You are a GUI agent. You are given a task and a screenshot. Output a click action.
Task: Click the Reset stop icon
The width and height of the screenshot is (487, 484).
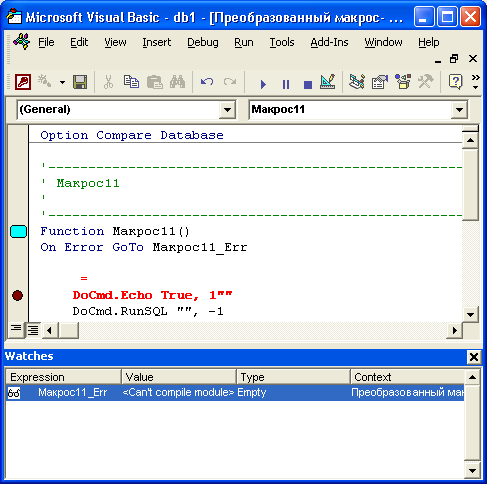308,85
